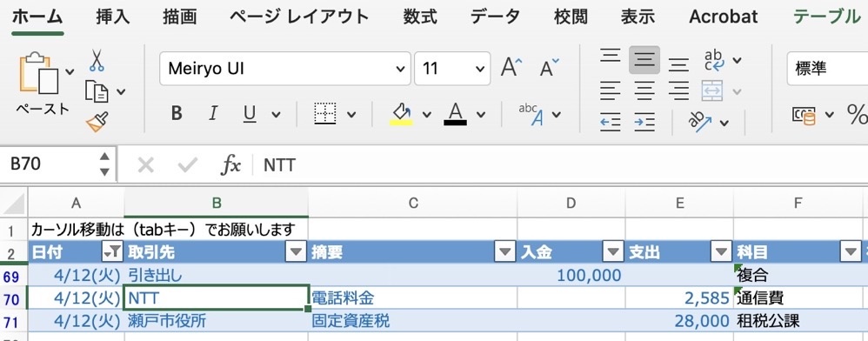Image resolution: width=868 pixels, height=341 pixels.
Task: Apply yellow fill color bucket
Action: pos(401,114)
